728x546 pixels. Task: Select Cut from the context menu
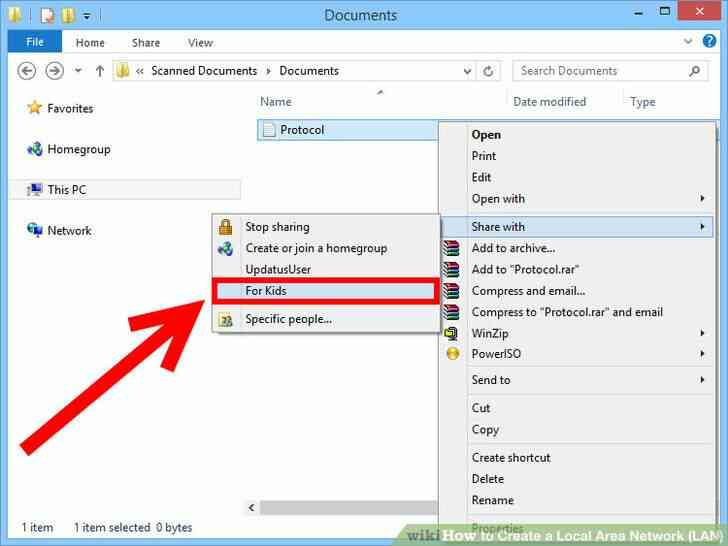coord(481,408)
